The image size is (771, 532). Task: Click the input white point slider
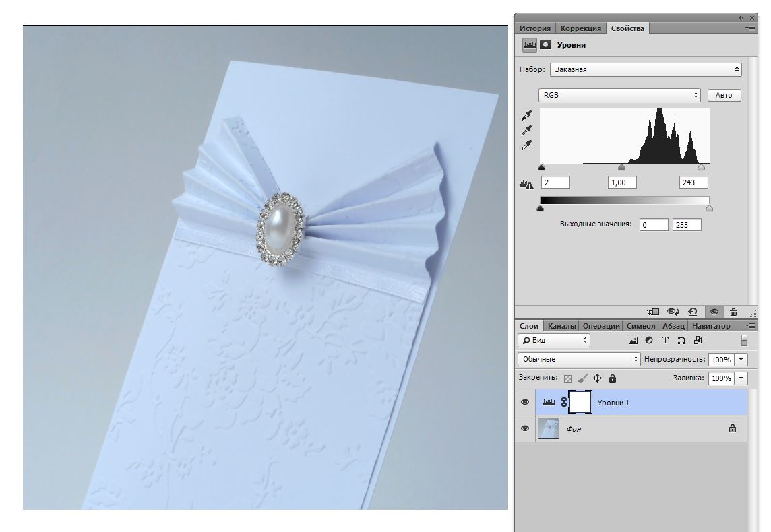pyautogui.click(x=701, y=168)
